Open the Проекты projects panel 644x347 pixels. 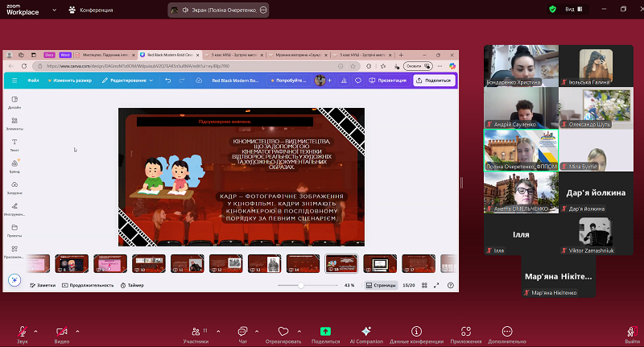point(14,230)
